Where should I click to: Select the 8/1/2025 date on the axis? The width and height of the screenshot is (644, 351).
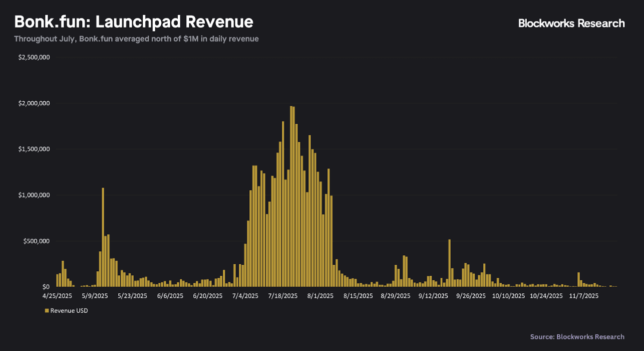click(x=320, y=296)
